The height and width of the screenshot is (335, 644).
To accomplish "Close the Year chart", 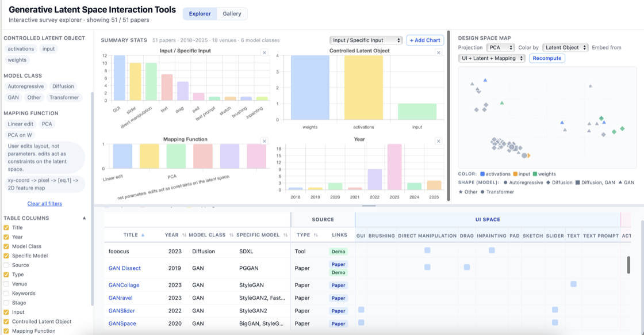I will pos(439,141).
